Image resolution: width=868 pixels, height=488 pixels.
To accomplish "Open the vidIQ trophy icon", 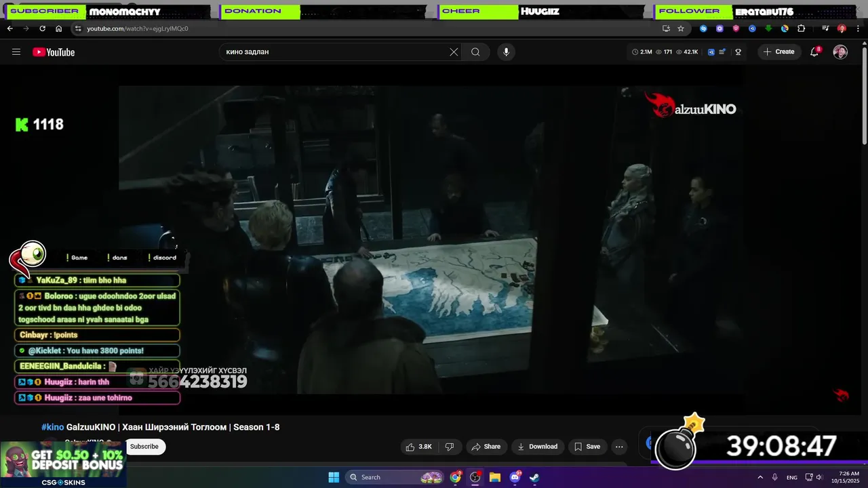I will tap(738, 52).
